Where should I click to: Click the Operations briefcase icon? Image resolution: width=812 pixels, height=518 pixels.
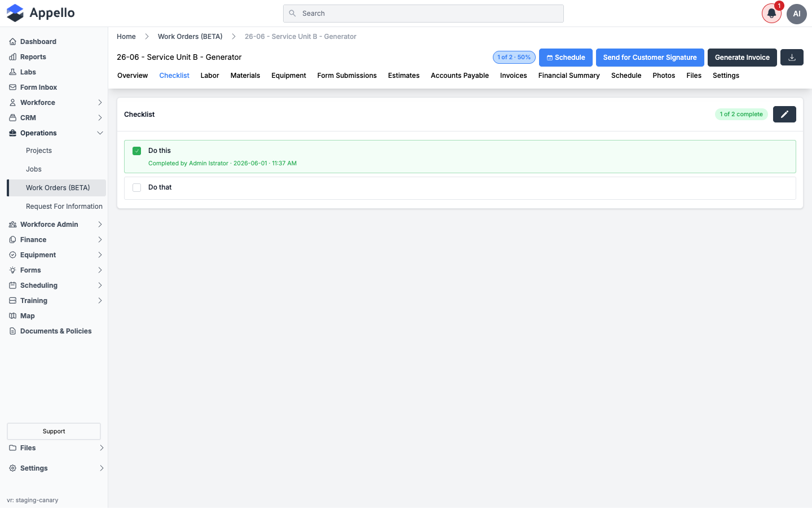12,133
